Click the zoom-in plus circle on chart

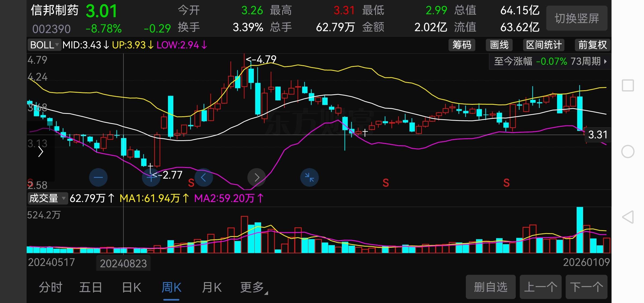pyautogui.click(x=151, y=178)
